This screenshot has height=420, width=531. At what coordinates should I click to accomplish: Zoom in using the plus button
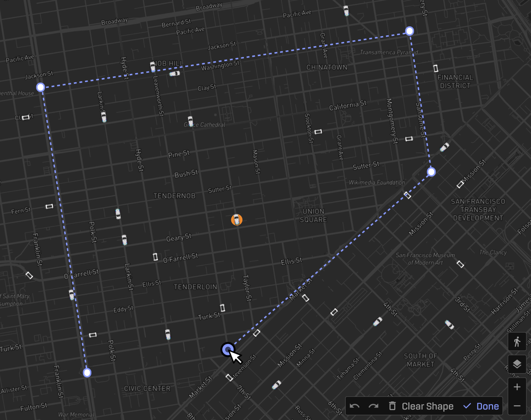pyautogui.click(x=518, y=387)
